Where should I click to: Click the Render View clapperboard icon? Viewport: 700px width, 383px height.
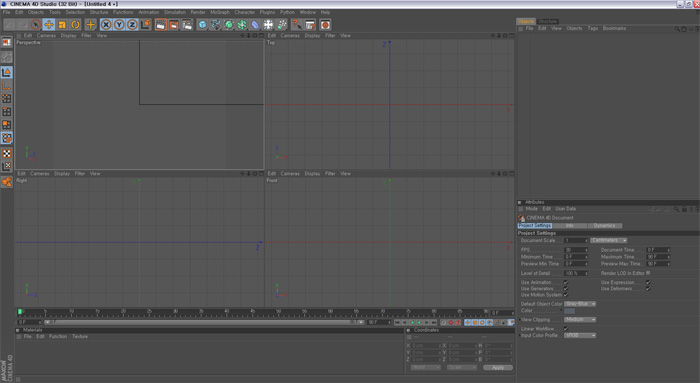[x=161, y=25]
